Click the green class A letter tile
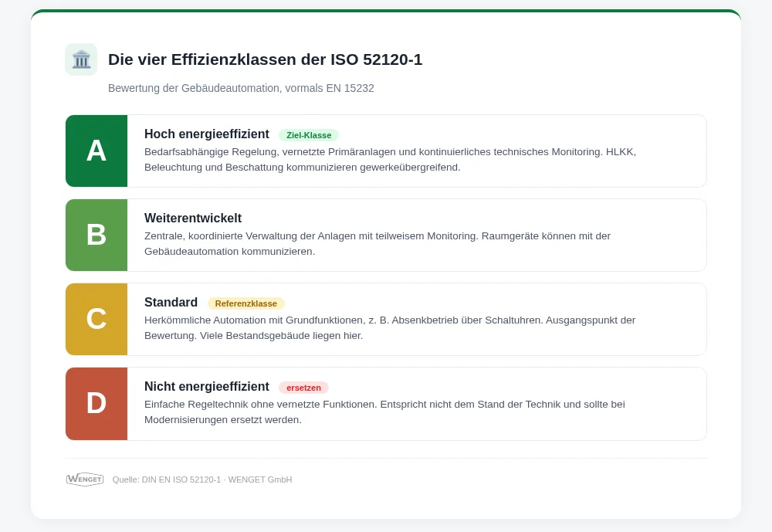This screenshot has height=532, width=772. click(96, 151)
